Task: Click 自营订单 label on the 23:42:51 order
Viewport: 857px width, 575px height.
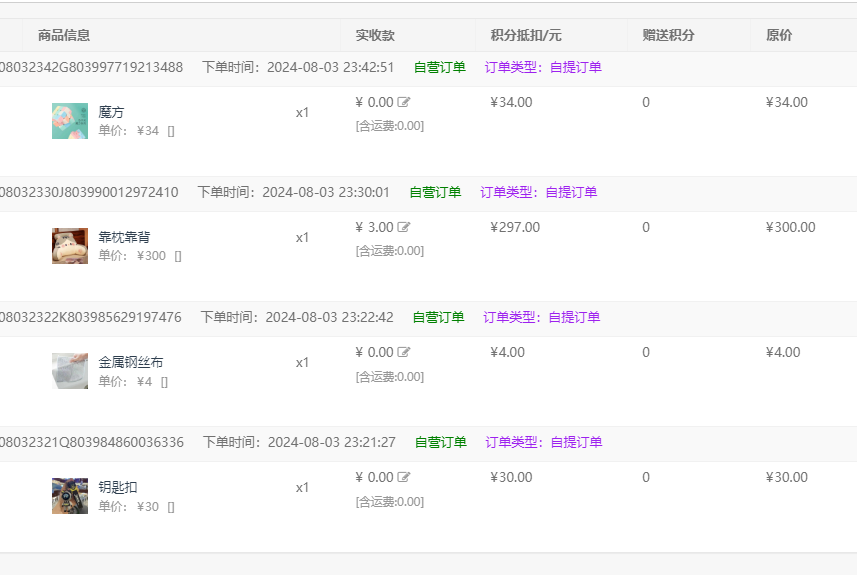Action: tap(440, 67)
